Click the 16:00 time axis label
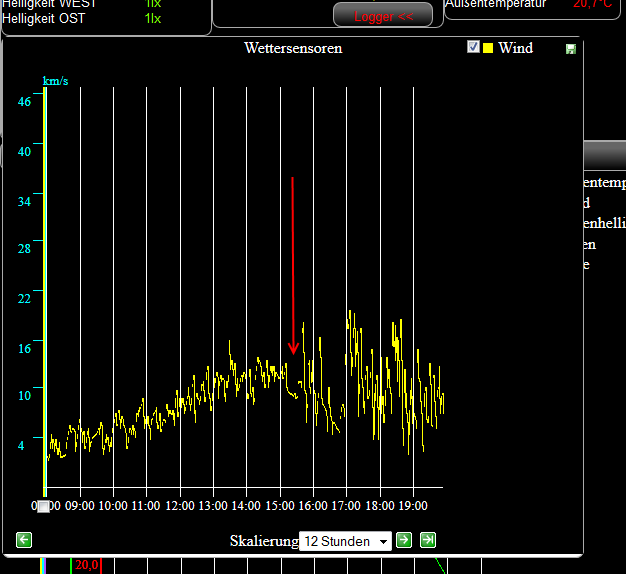 point(313,506)
